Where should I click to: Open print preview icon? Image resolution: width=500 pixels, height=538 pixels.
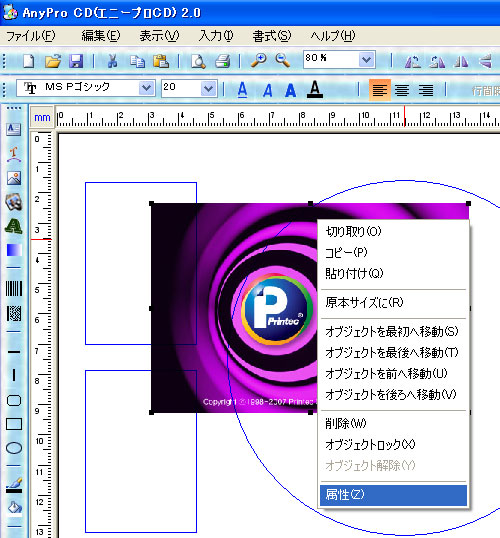pos(198,61)
